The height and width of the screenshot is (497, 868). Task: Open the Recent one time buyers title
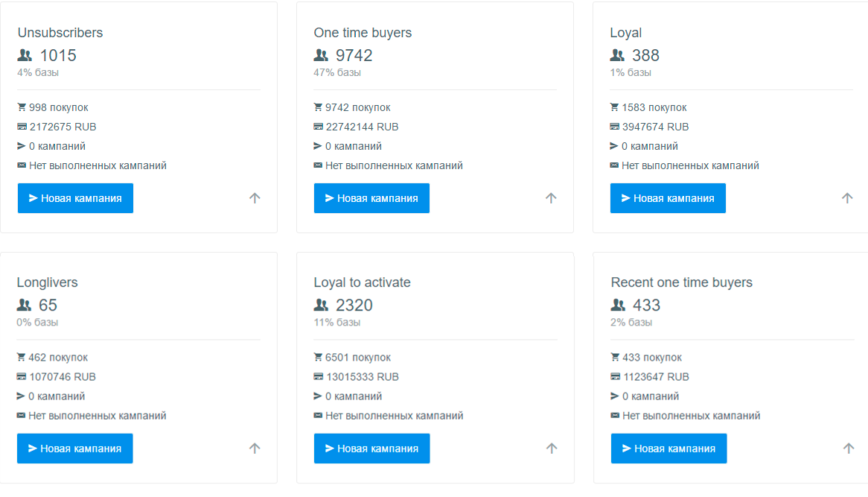(x=681, y=282)
